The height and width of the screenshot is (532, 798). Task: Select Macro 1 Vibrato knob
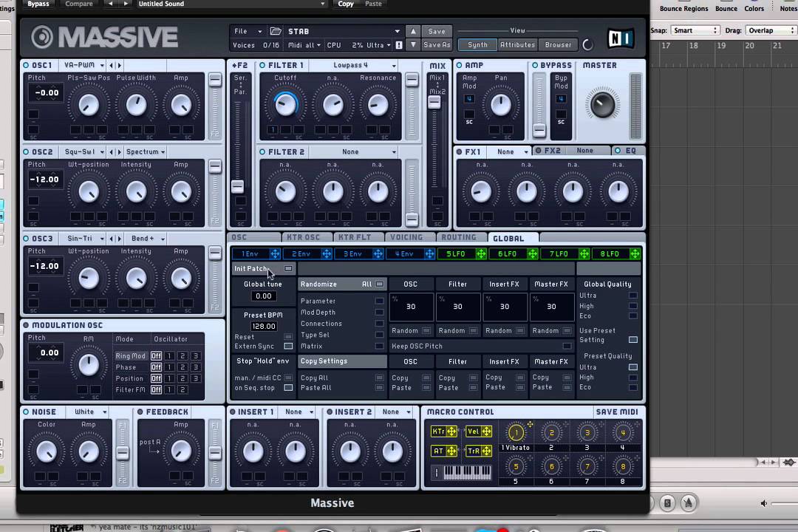[x=516, y=433]
